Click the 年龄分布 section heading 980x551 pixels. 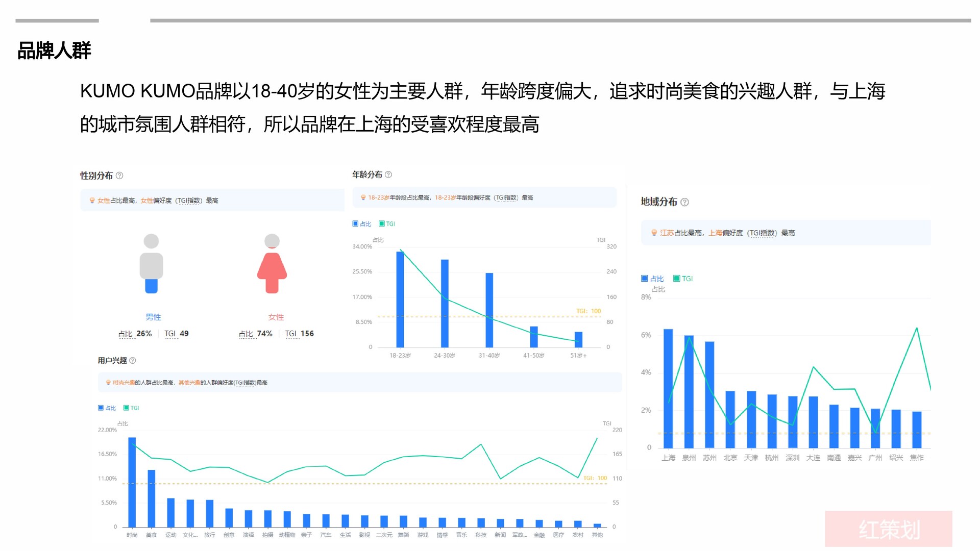[x=367, y=174]
